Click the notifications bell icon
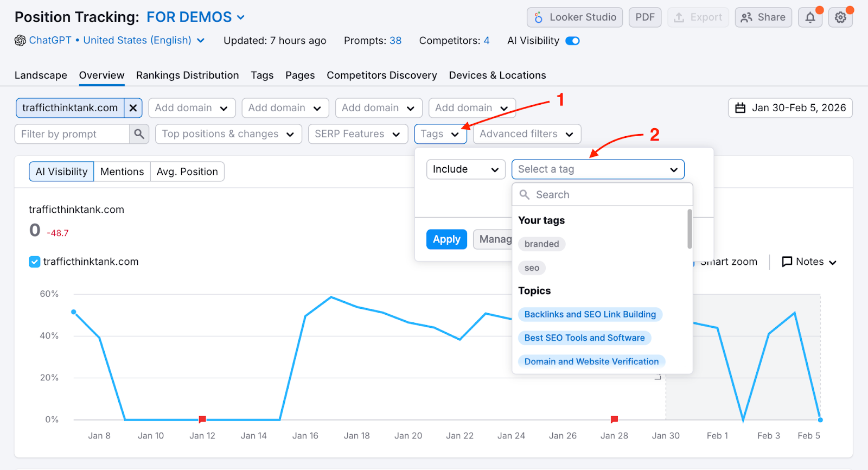Screen dimensions: 868x470 pyautogui.click(x=810, y=17)
